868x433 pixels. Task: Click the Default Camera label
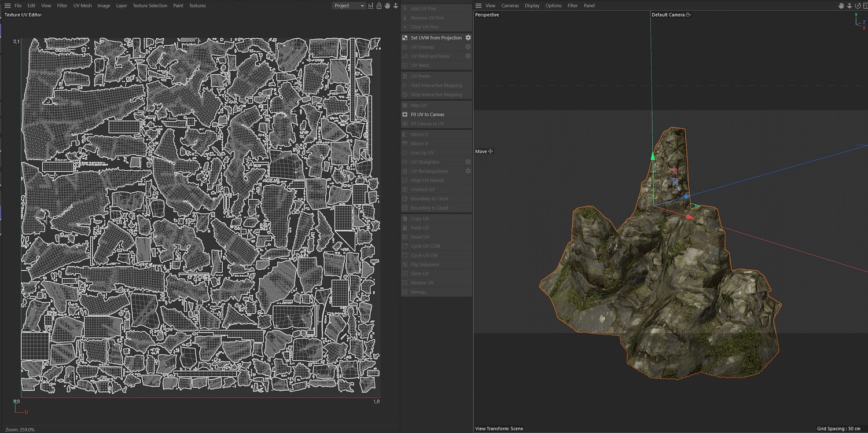click(x=668, y=15)
